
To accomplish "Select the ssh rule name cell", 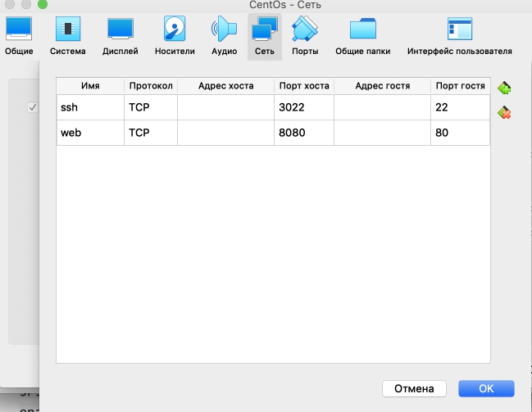I will click(x=90, y=107).
